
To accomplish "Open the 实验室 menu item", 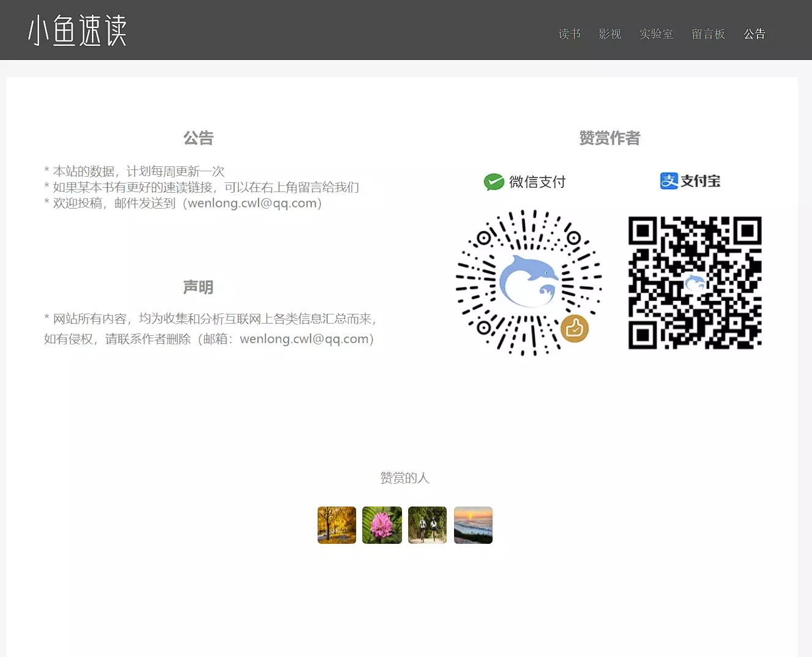I will [x=656, y=34].
